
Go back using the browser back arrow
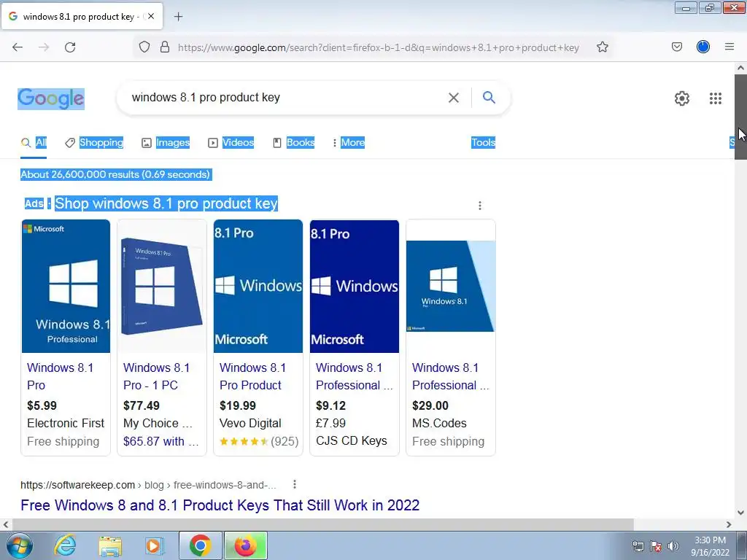(18, 47)
